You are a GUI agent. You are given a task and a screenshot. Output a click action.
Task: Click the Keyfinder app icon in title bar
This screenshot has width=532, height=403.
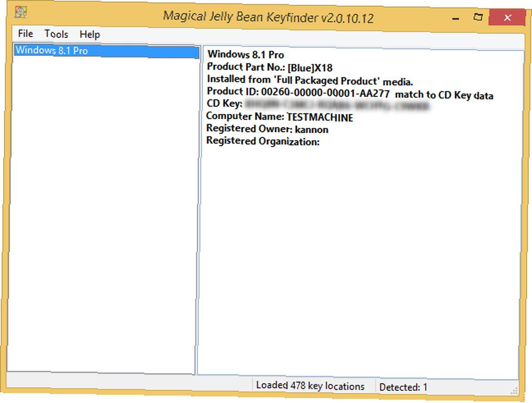(x=21, y=13)
